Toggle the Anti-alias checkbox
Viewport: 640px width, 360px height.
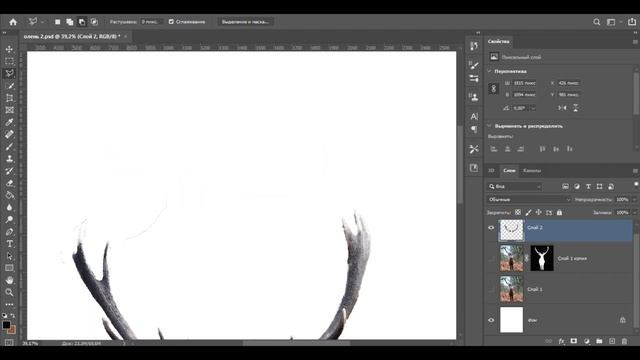(x=171, y=22)
